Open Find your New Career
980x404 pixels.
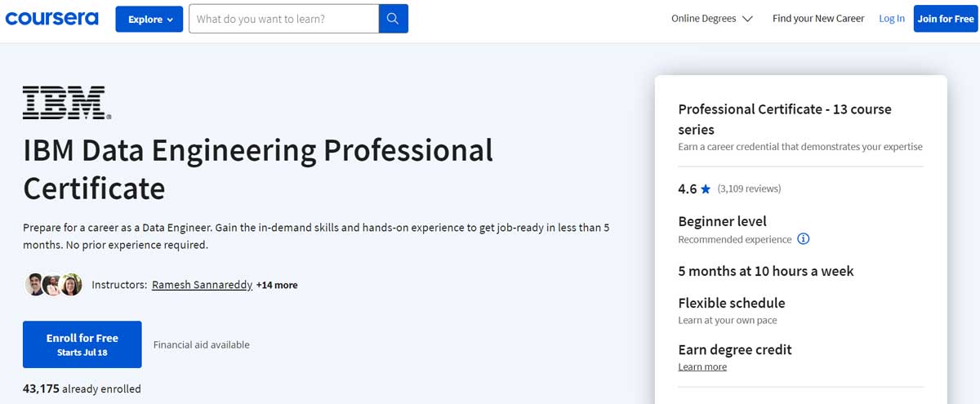click(818, 19)
